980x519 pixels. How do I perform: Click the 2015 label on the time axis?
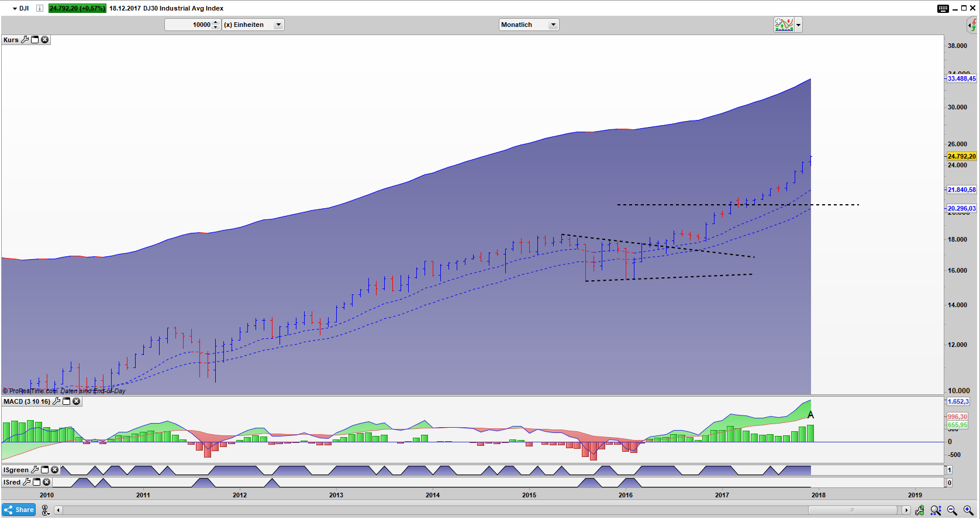529,495
